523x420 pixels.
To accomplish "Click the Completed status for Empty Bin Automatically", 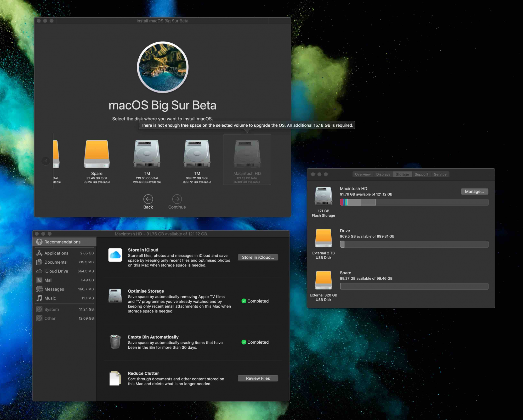I will 255,342.
